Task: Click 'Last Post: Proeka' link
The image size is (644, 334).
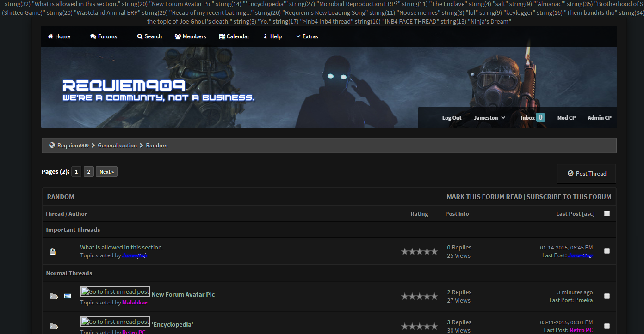Action: [x=571, y=300]
